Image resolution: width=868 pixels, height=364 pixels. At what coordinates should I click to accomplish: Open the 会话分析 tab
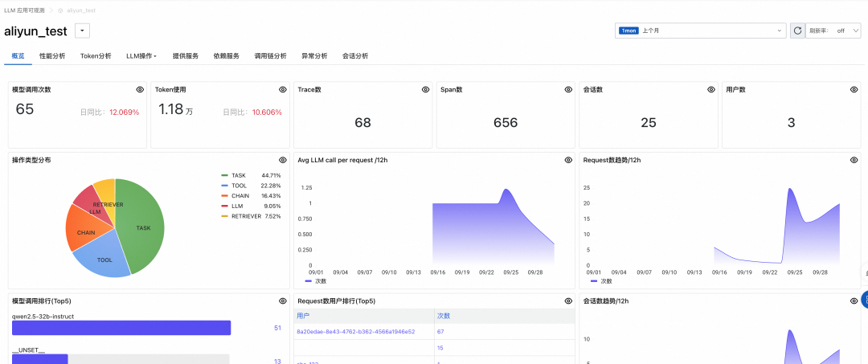pyautogui.click(x=355, y=56)
